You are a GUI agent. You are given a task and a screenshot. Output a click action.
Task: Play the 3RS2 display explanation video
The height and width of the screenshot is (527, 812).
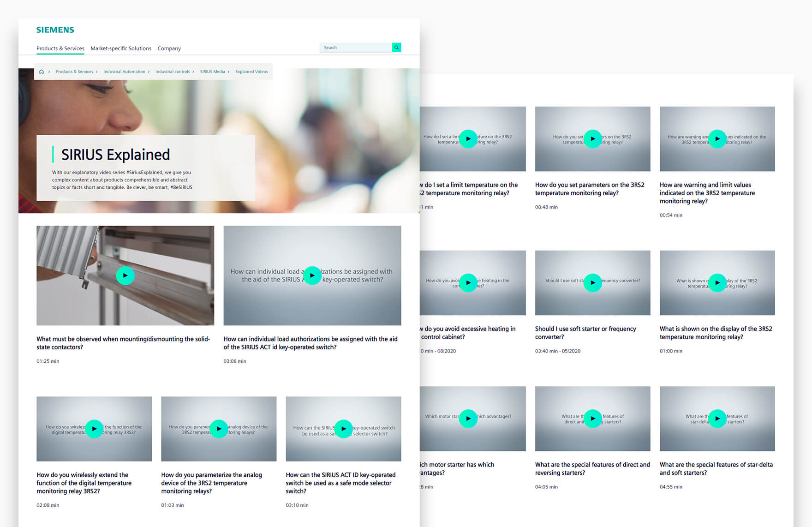click(717, 283)
